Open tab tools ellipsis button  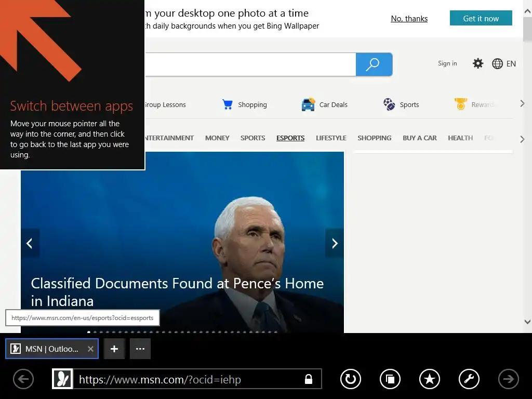(x=140, y=349)
